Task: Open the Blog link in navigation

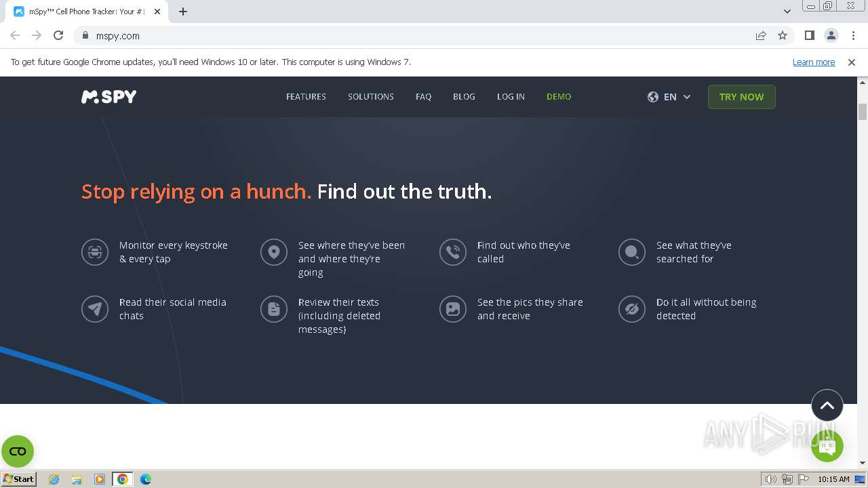Action: tap(464, 96)
